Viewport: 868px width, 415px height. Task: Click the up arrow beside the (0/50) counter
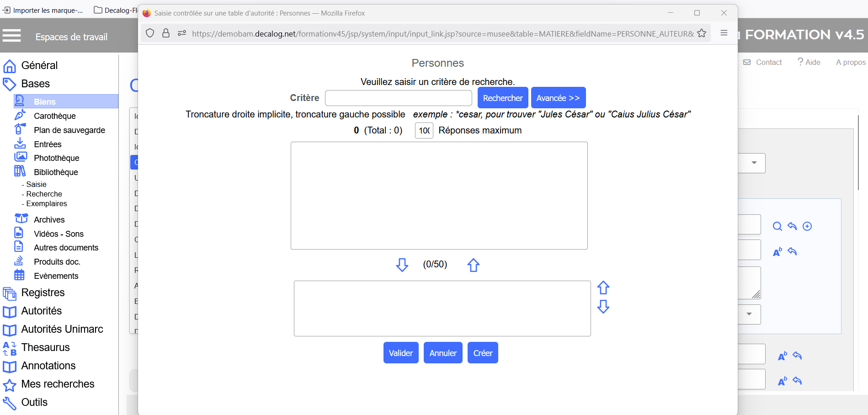point(474,265)
